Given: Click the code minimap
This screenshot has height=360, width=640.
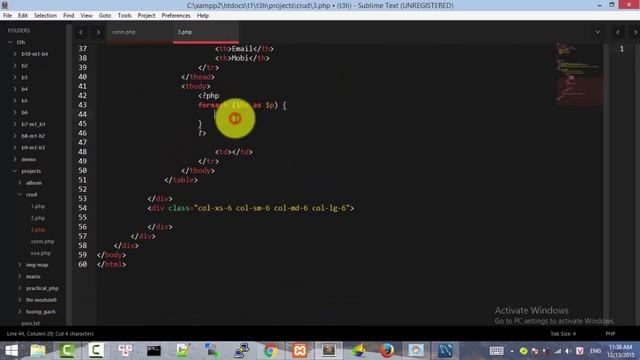Looking at the screenshot, I should [580, 73].
